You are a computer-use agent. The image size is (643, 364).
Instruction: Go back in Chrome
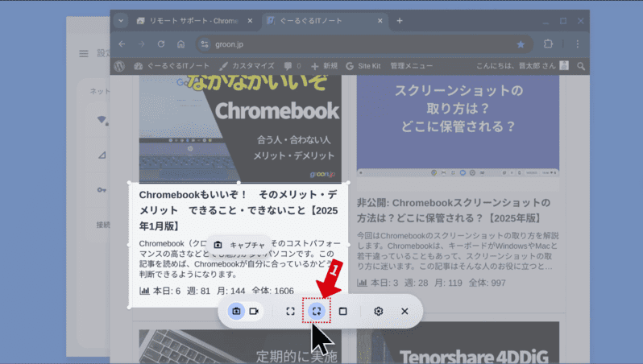(x=122, y=43)
